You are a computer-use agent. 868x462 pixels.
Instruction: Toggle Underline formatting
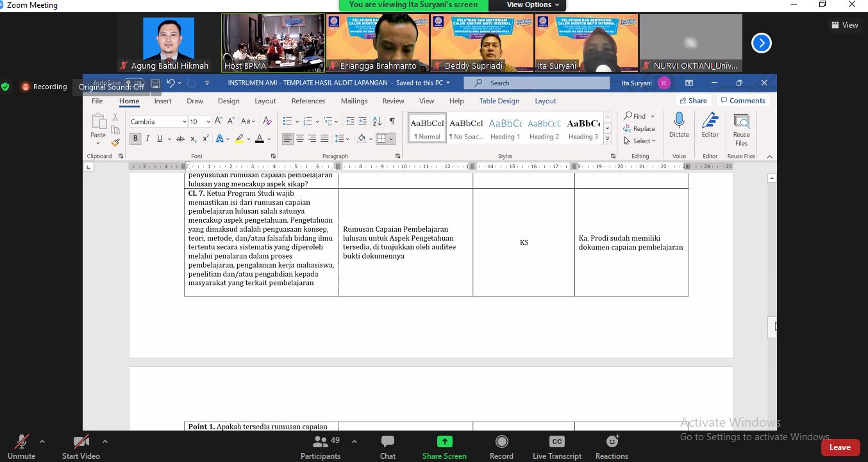160,139
